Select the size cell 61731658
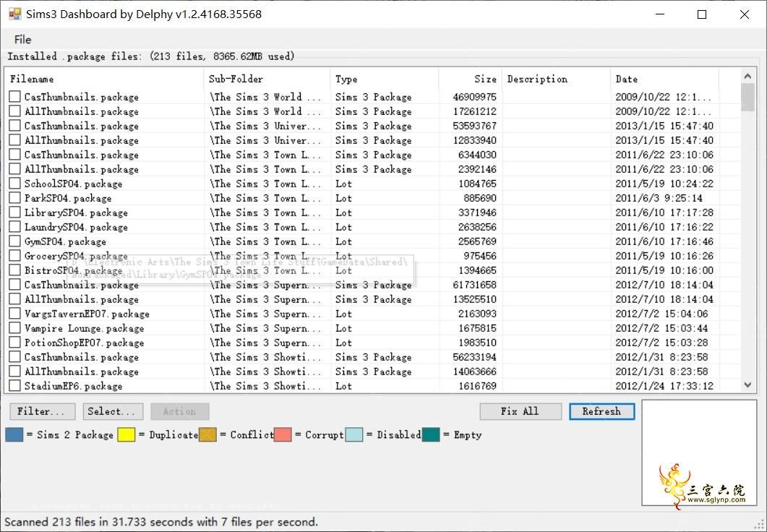The height and width of the screenshot is (532, 767). click(x=474, y=285)
